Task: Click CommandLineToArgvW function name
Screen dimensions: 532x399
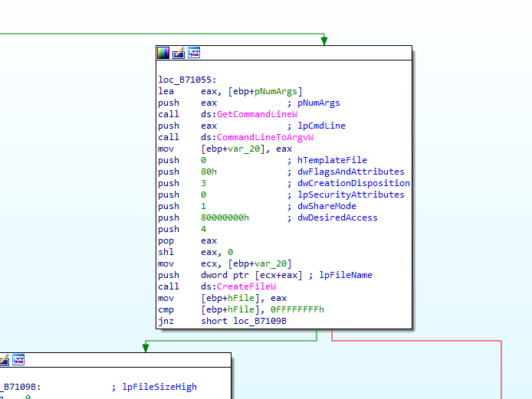Action: coord(265,137)
